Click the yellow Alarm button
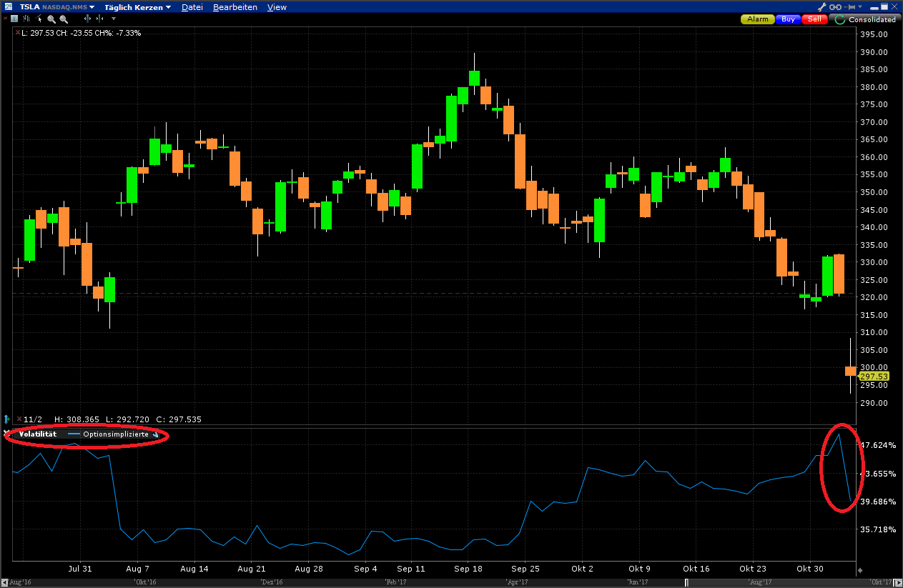Screen dimensions: 903x588 [x=758, y=19]
